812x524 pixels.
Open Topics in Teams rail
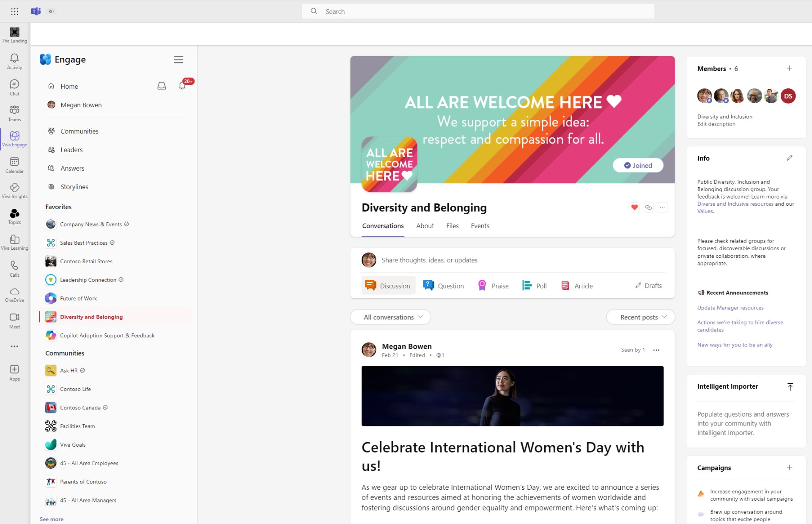pyautogui.click(x=15, y=217)
